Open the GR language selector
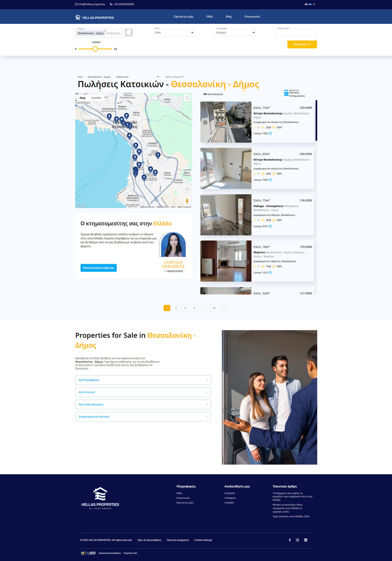This screenshot has height=561, width=392. point(309,4)
